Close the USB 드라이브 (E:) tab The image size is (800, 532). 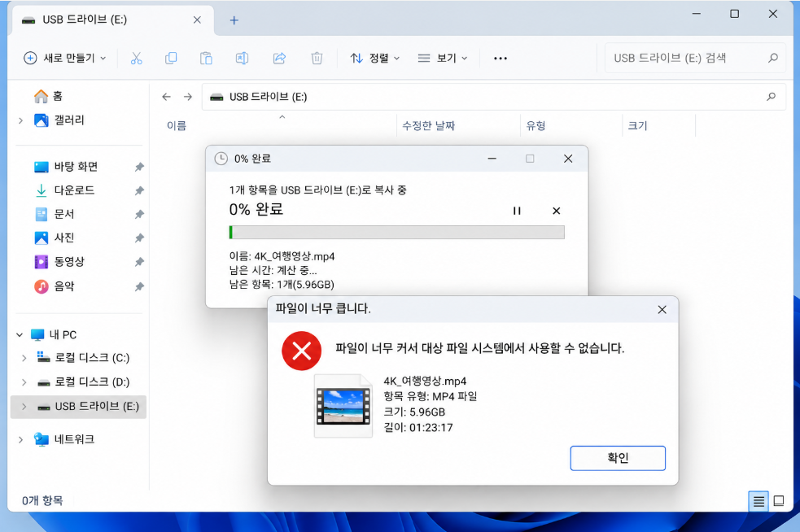pyautogui.click(x=197, y=20)
